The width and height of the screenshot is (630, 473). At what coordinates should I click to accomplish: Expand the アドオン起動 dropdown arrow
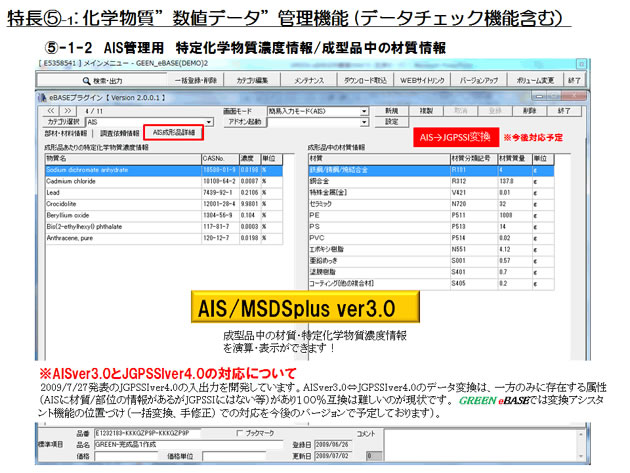364,122
